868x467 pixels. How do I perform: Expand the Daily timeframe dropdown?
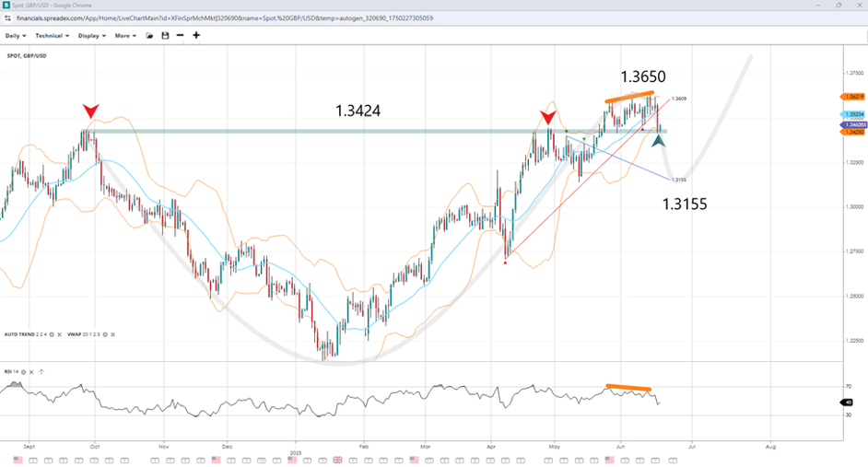point(16,36)
